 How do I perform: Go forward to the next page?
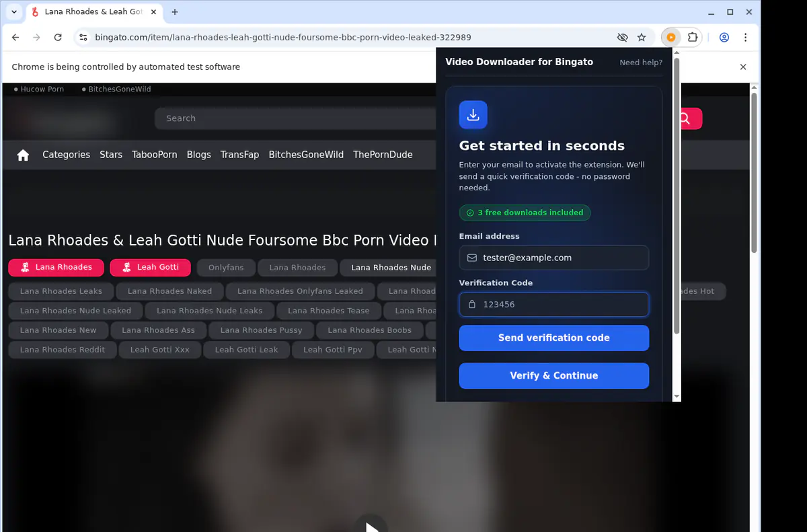coord(36,38)
